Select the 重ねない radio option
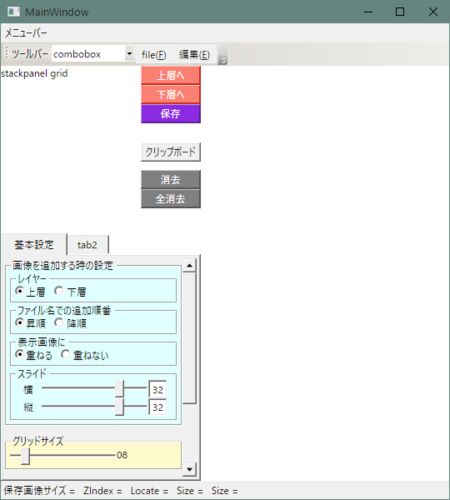Viewport: 450px width, 500px height. (65, 354)
